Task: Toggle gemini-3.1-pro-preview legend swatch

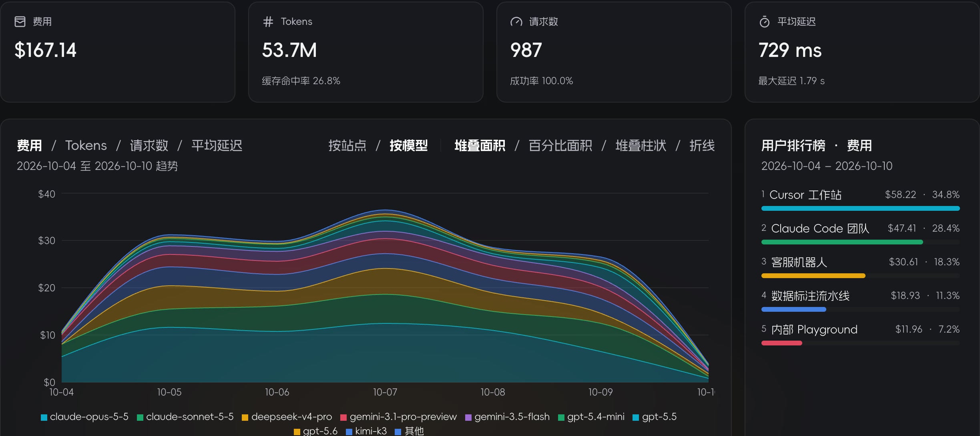Action: 343,418
